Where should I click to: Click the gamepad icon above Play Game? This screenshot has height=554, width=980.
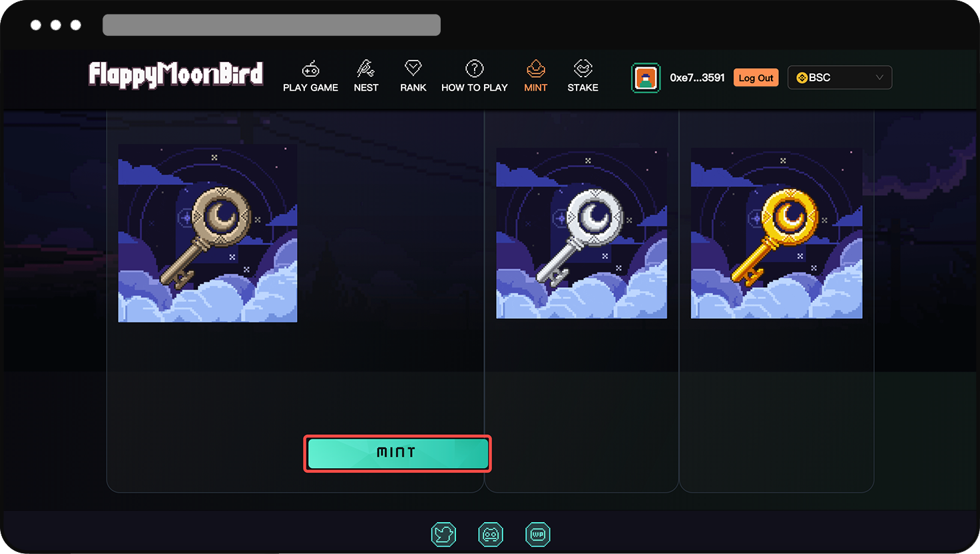tap(310, 69)
